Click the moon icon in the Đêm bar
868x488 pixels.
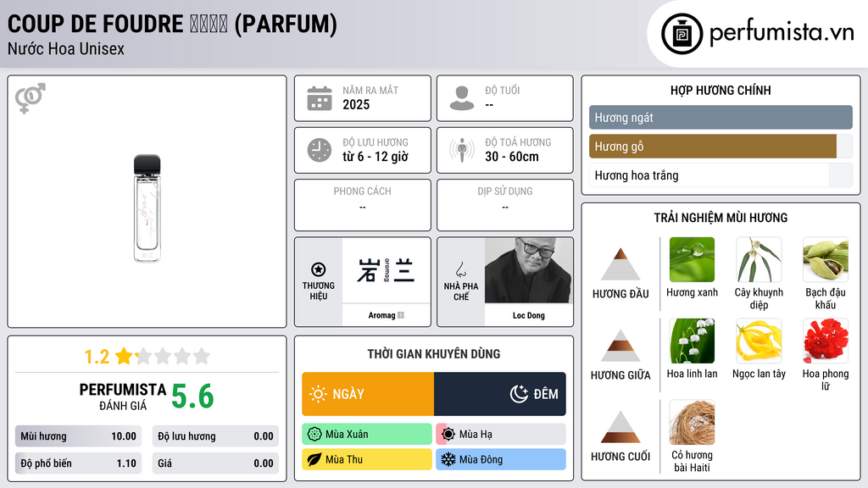(x=519, y=394)
